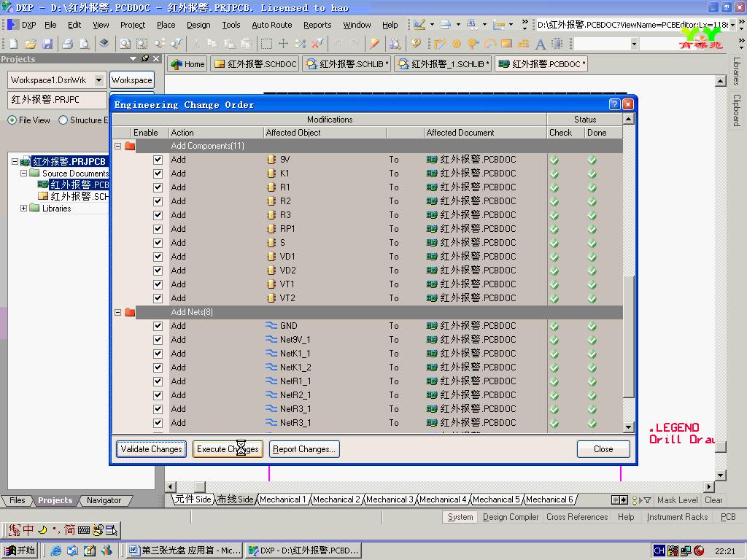Viewport: 747px width, 560px height.
Task: Open the PCB panel button in status bar
Action: [x=728, y=517]
